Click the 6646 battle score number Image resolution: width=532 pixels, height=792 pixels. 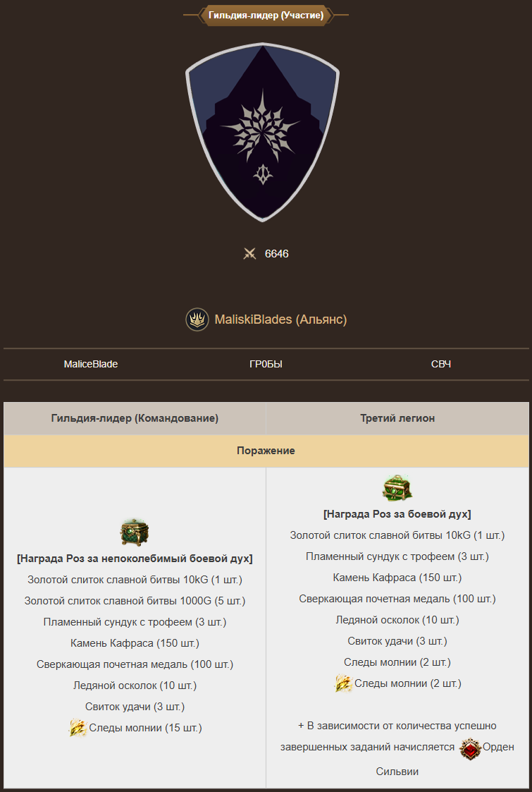[277, 254]
